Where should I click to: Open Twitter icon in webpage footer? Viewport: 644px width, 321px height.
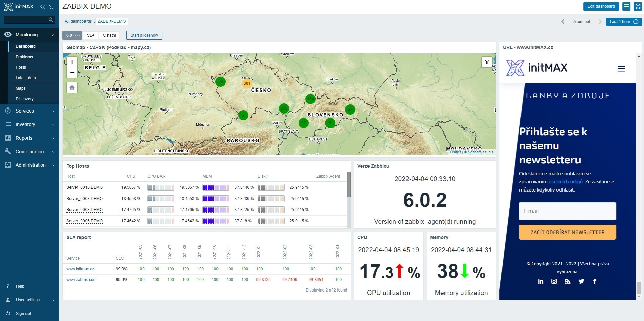coord(581,281)
